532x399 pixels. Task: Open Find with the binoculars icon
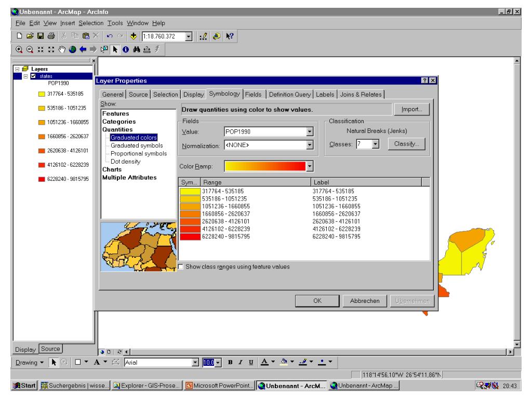pyautogui.click(x=137, y=49)
